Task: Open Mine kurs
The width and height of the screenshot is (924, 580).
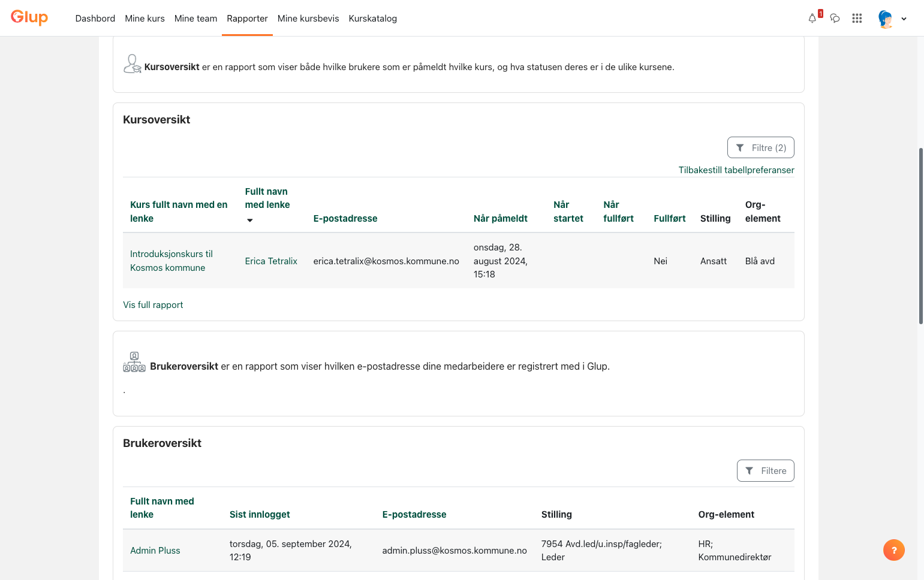Action: pos(145,18)
